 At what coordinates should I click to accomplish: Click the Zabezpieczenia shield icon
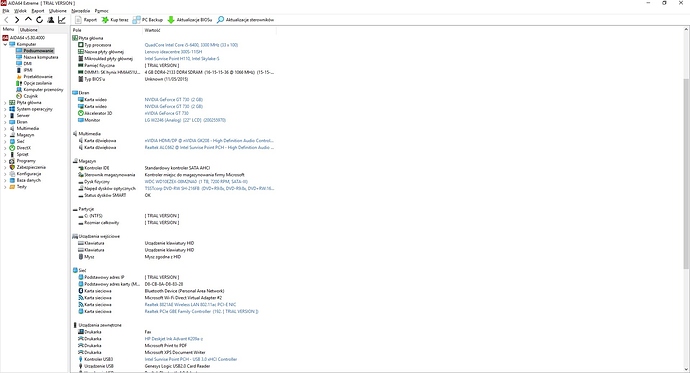tap(12, 167)
